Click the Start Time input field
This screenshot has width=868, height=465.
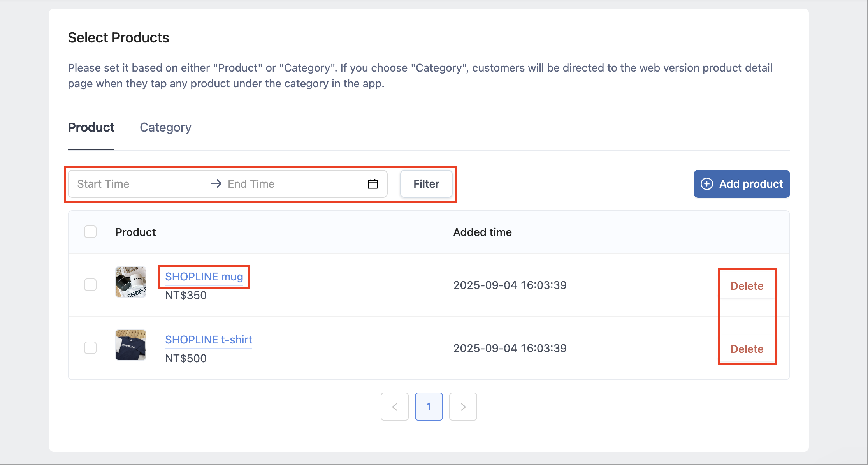click(138, 184)
